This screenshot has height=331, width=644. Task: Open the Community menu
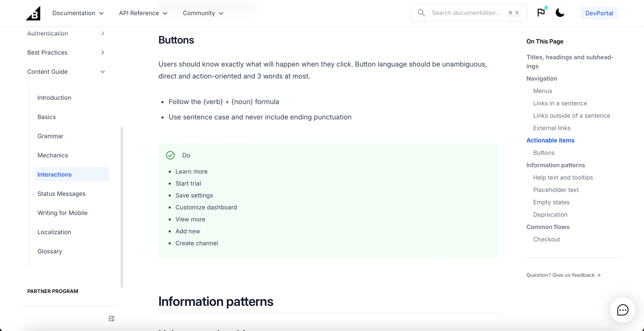coord(203,13)
